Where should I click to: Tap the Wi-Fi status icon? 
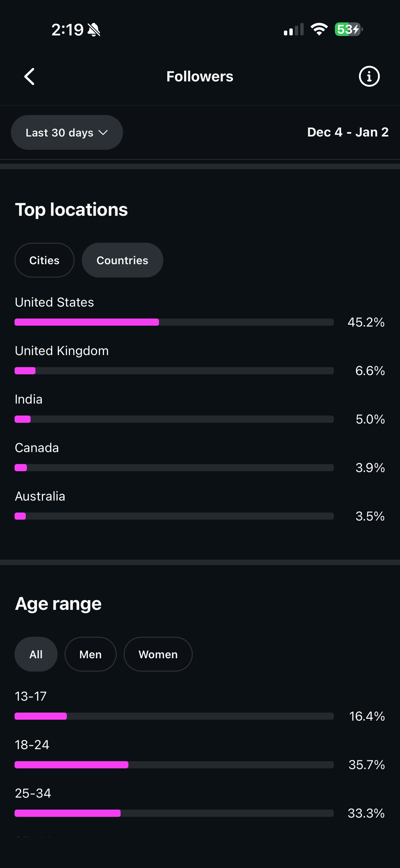tap(319, 29)
